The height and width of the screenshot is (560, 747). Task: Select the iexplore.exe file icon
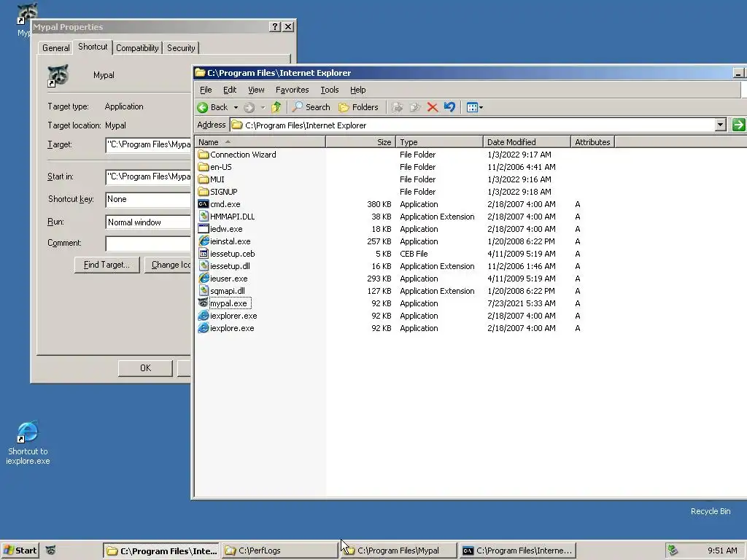click(x=204, y=328)
